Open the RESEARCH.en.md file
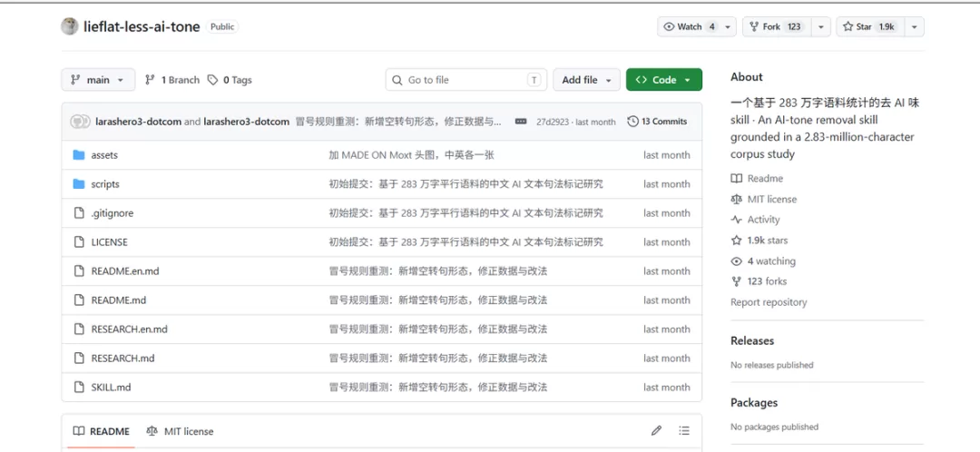This screenshot has width=980, height=452. coord(130,329)
